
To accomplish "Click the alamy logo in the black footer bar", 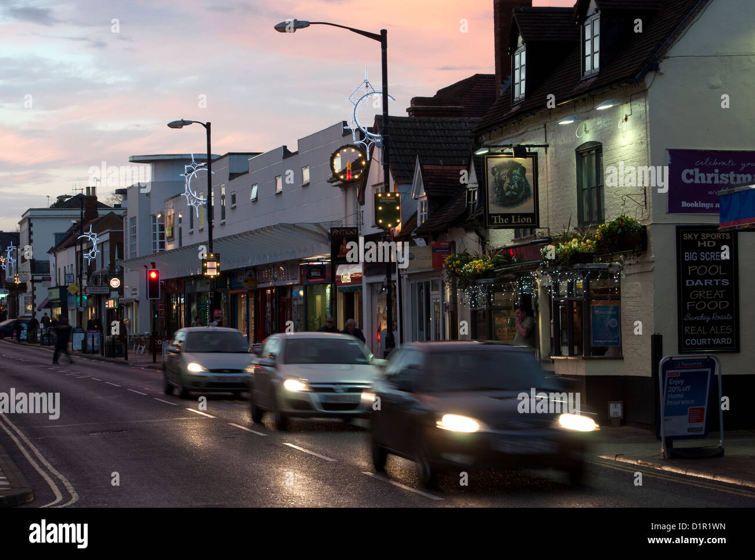I will click(x=58, y=533).
